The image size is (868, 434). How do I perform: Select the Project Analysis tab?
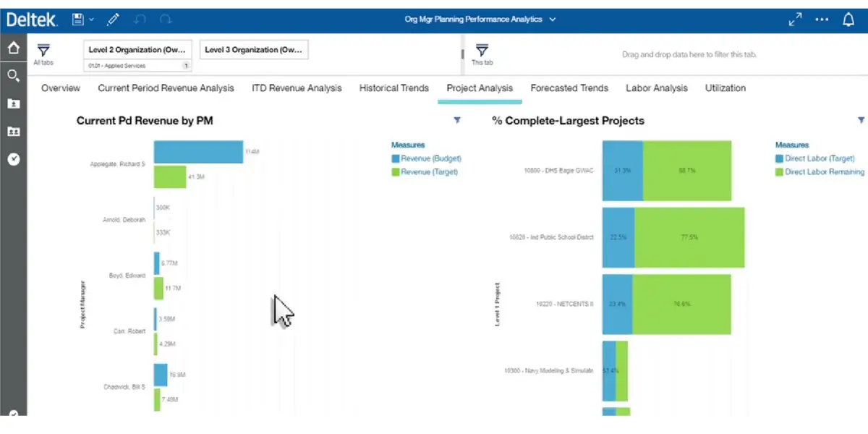(480, 88)
